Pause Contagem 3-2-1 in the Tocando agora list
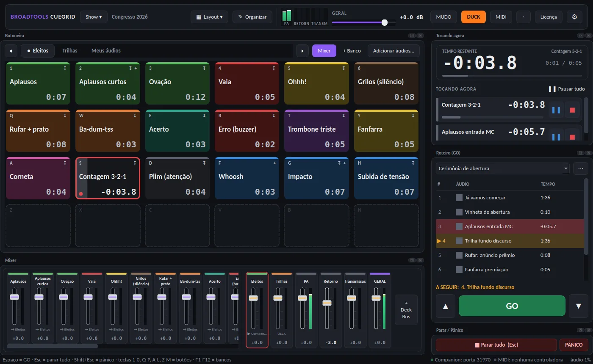Image resolution: width=593 pixels, height=364 pixels. pyautogui.click(x=556, y=110)
